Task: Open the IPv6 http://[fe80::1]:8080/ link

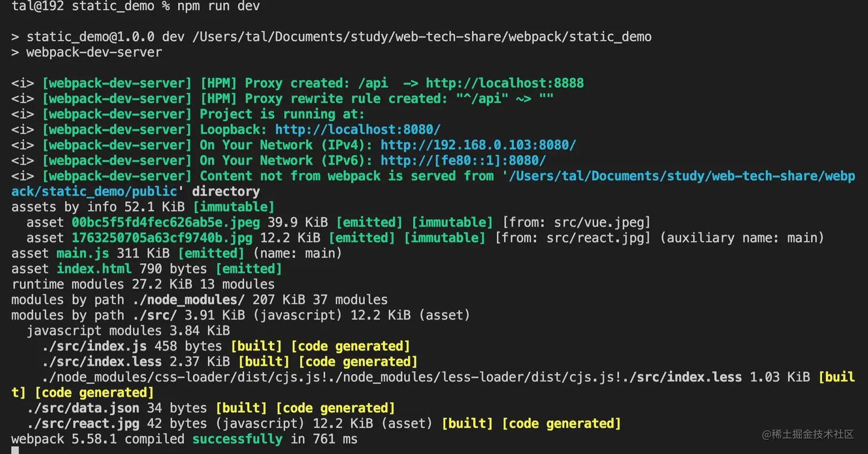Action: pos(463,161)
